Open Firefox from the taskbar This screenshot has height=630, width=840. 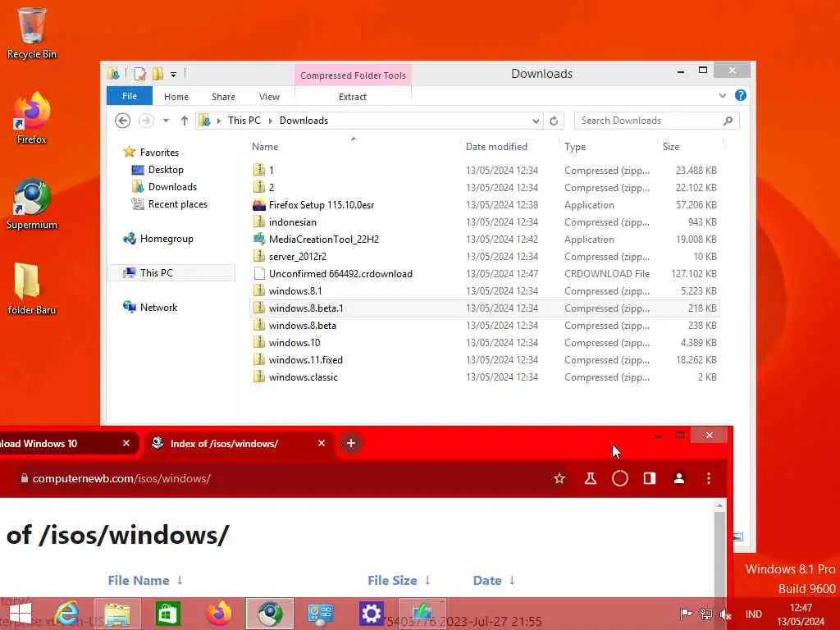click(x=218, y=614)
